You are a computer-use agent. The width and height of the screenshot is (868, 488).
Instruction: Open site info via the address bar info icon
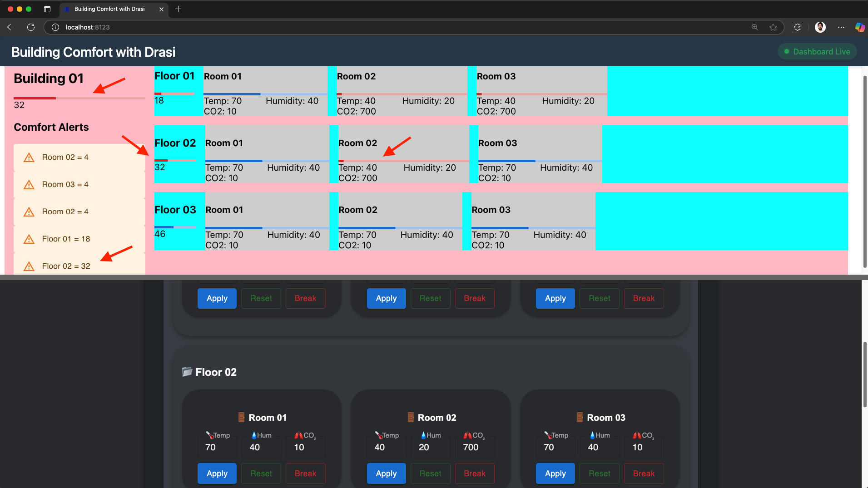(55, 27)
